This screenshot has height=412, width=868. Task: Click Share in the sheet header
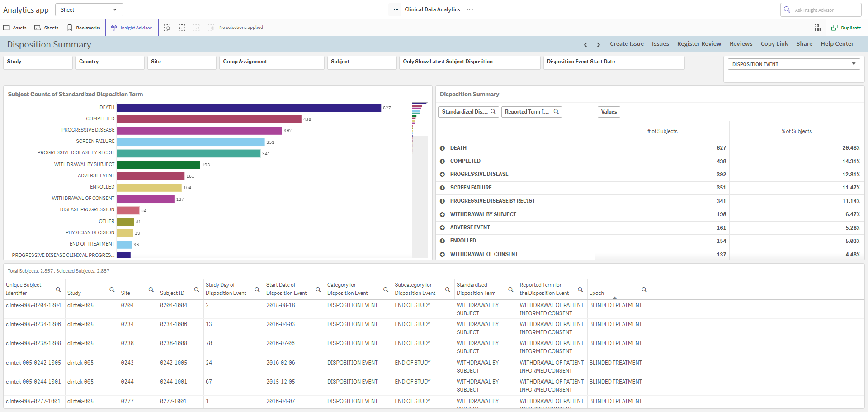point(804,44)
